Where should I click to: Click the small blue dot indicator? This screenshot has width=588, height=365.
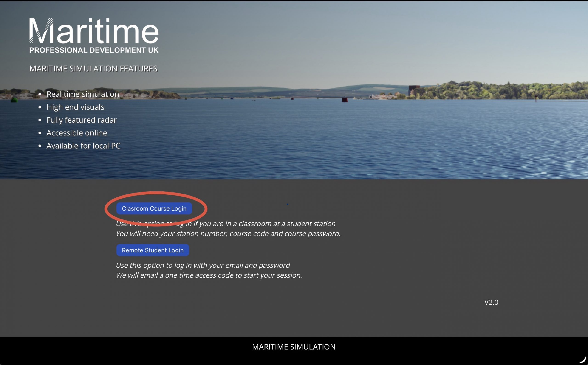pyautogui.click(x=287, y=204)
